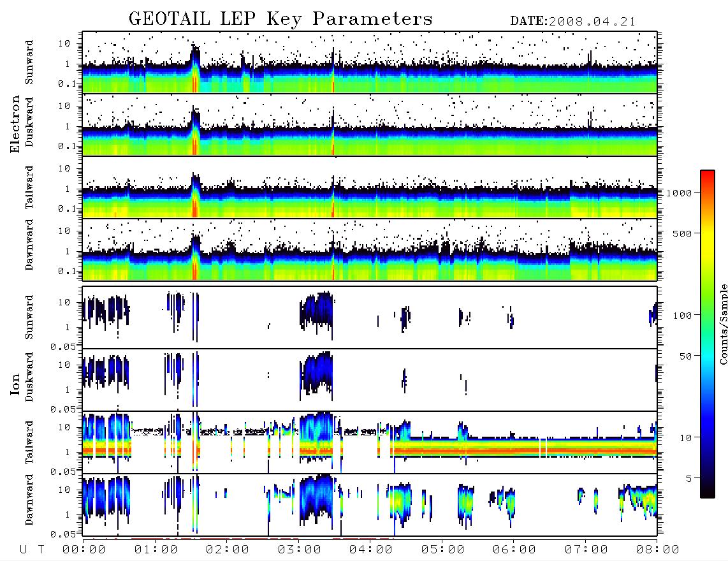The image size is (728, 561).
Task: Click the Ion Duskward panel label
Action: coord(29,377)
